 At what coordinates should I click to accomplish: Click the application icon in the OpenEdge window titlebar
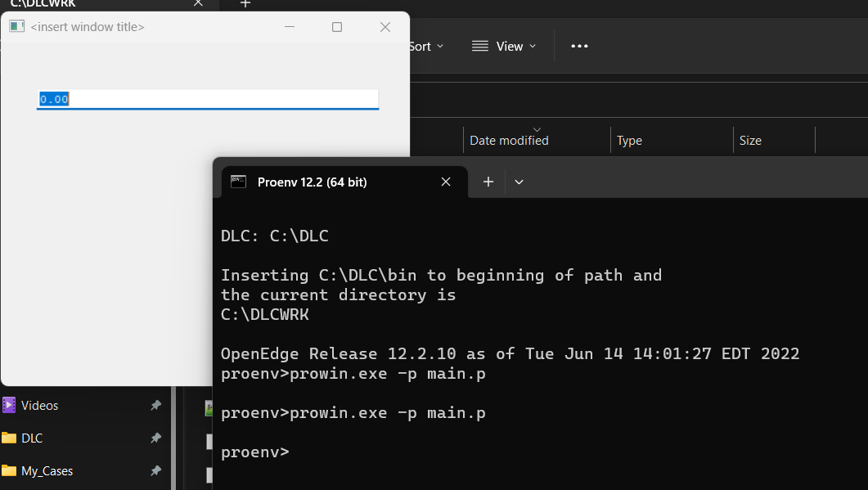pos(16,26)
